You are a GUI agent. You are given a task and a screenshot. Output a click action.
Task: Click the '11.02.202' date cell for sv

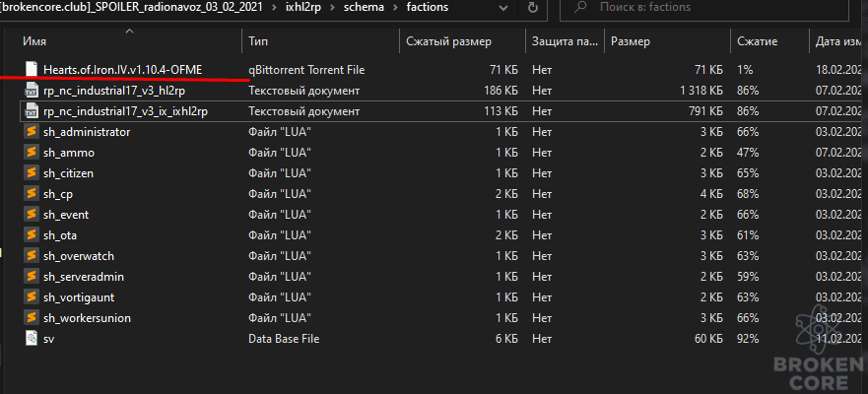[838, 339]
